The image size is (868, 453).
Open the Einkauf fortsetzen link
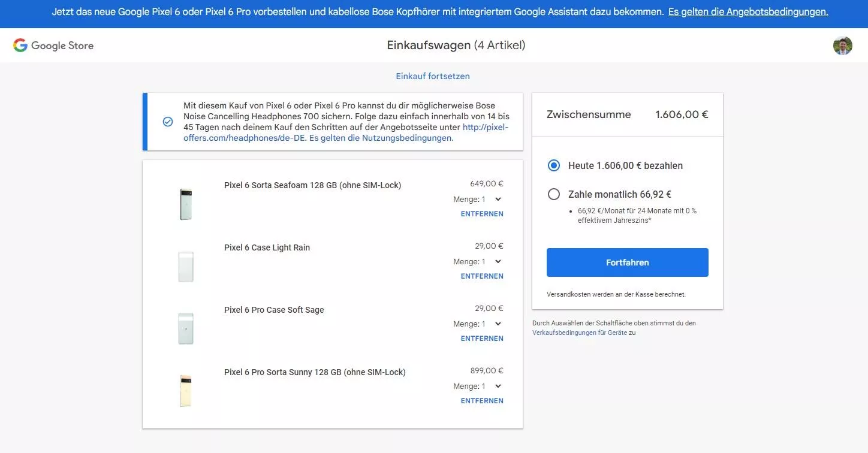433,76
